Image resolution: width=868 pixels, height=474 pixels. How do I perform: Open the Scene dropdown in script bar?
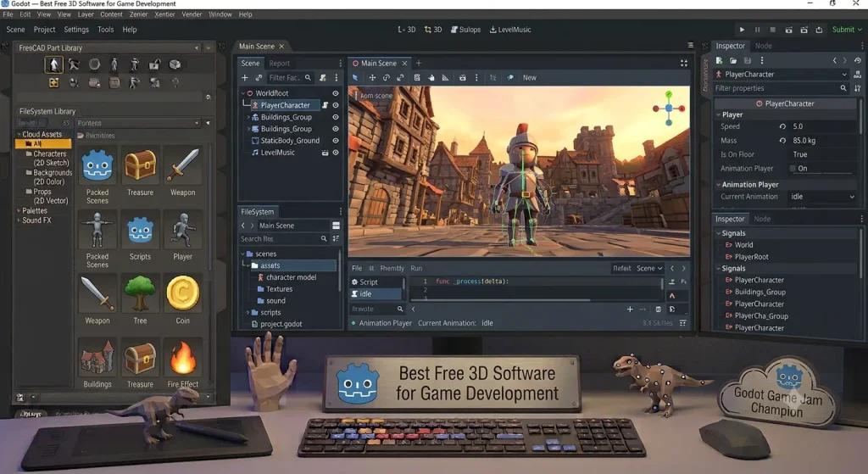(649, 268)
